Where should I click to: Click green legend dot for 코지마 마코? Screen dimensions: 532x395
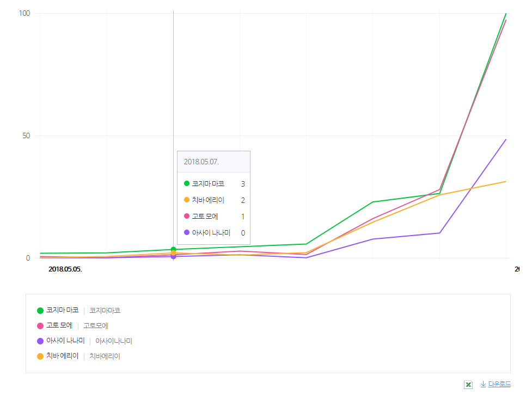click(40, 311)
